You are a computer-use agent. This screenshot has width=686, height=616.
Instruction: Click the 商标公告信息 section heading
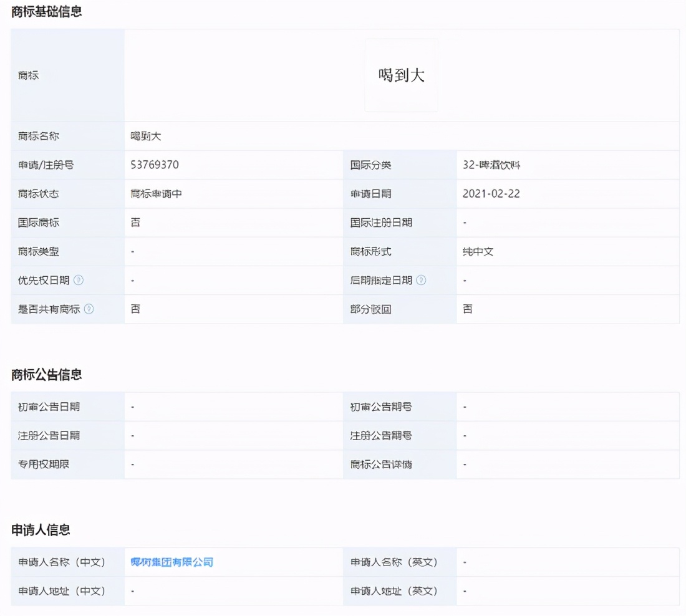[x=47, y=375]
